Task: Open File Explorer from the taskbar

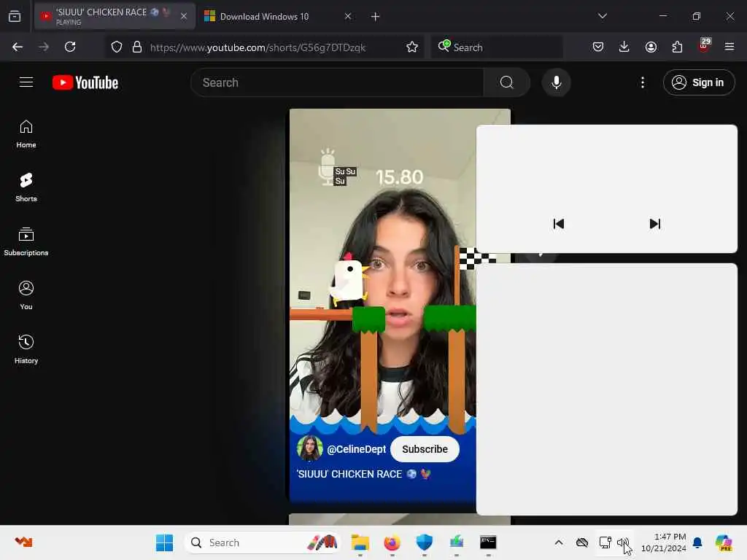Action: [360, 542]
